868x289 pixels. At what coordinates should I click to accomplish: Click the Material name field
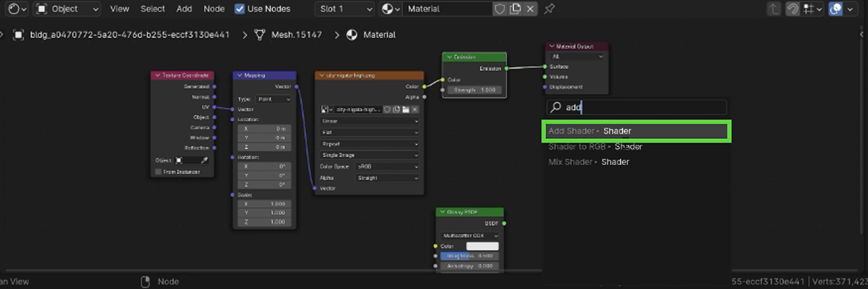pos(446,9)
